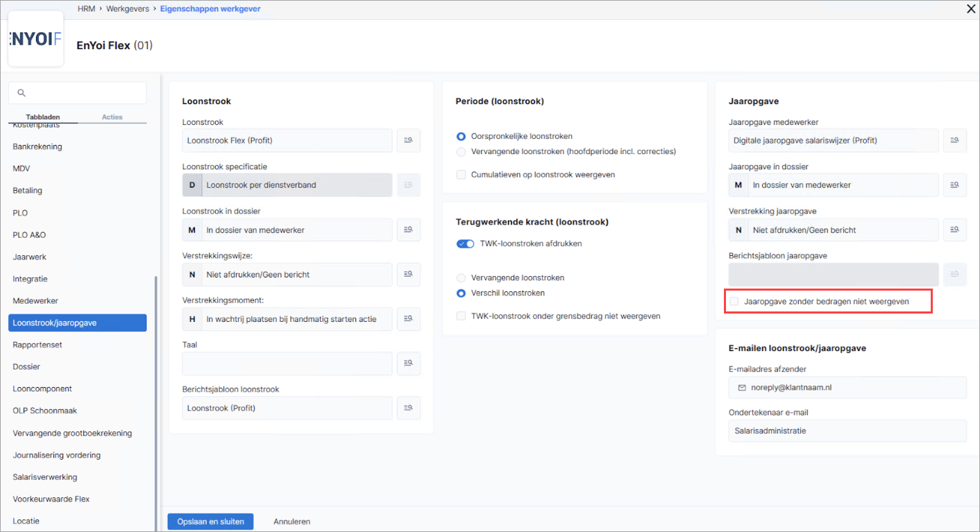Click the Werkgevers breadcrumb link
The image size is (980, 532).
pyautogui.click(x=128, y=9)
